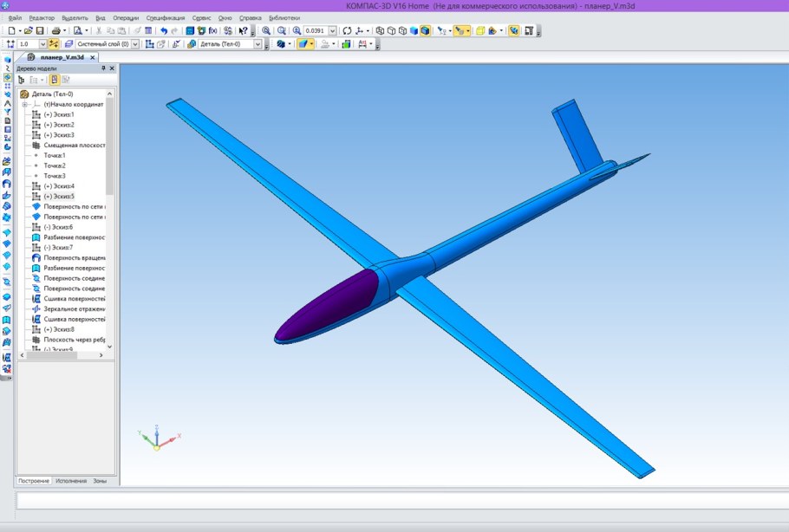The width and height of the screenshot is (789, 532).
Task: Toggle auto-hide pin on Дерево модели panel
Action: click(x=105, y=68)
